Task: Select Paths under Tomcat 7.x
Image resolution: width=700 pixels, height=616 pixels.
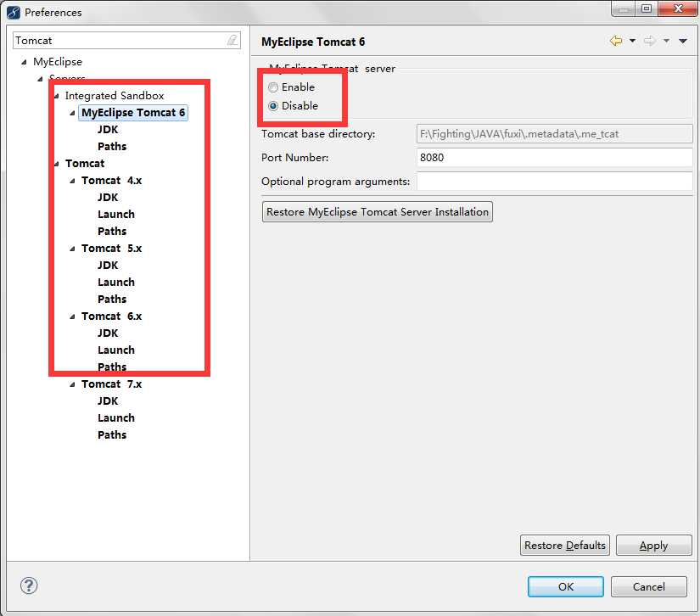Action: click(112, 434)
